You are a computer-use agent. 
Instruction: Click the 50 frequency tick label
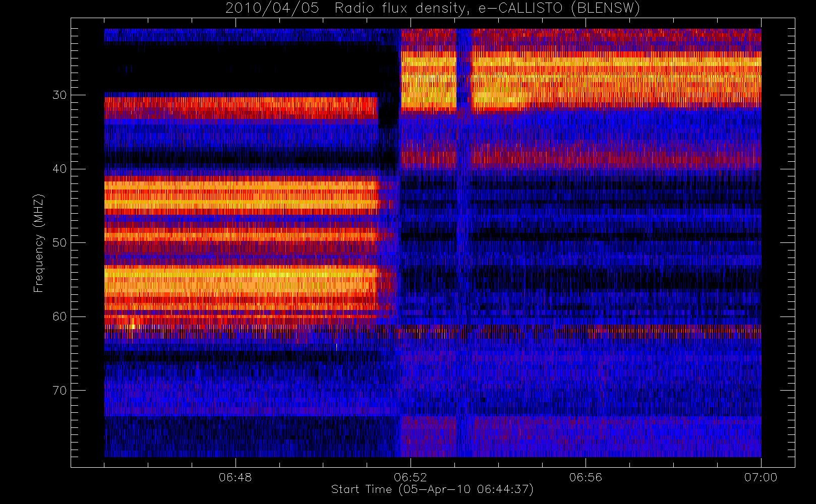point(60,243)
